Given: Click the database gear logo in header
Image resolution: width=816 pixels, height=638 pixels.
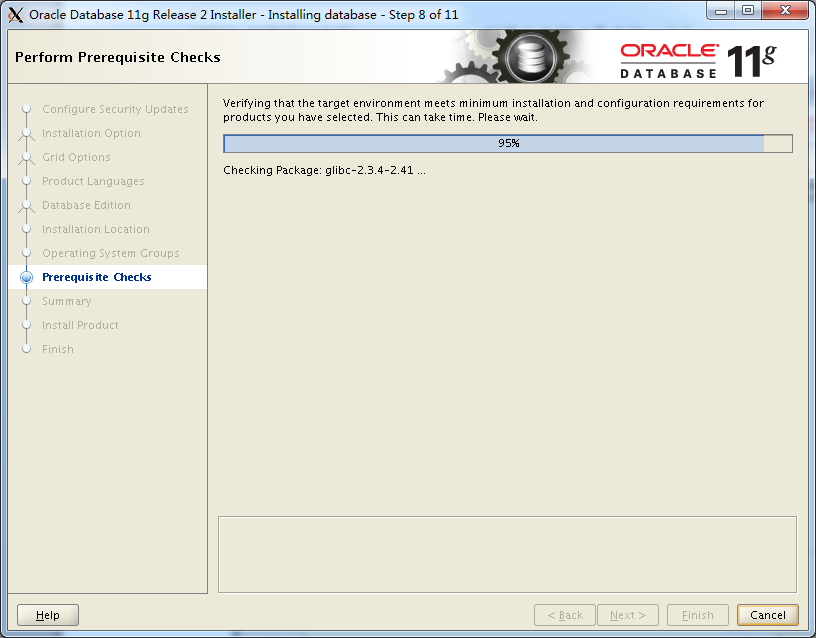Looking at the screenshot, I should 530,57.
